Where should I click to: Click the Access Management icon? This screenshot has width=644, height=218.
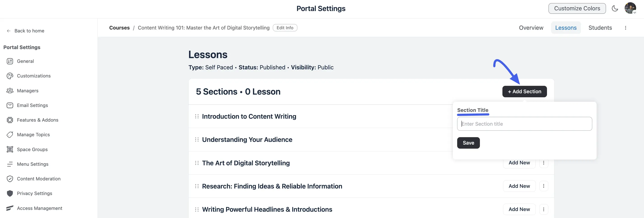pos(10,208)
